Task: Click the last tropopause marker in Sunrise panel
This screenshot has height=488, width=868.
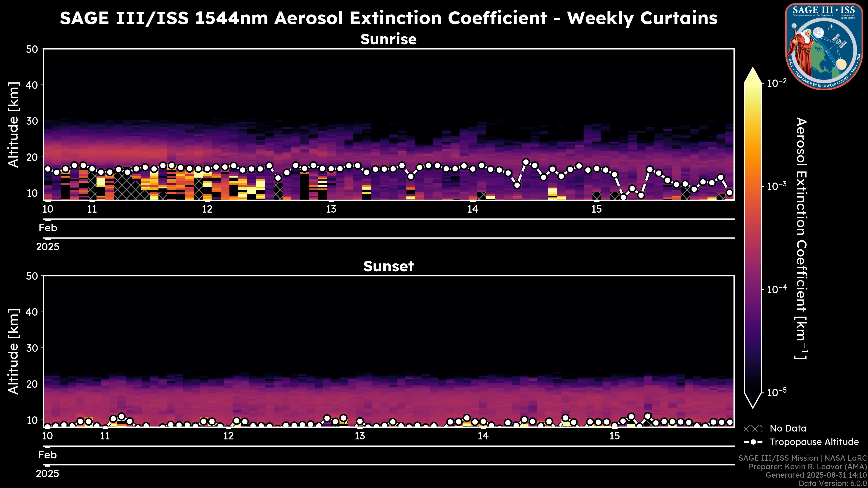Action: pos(729,193)
